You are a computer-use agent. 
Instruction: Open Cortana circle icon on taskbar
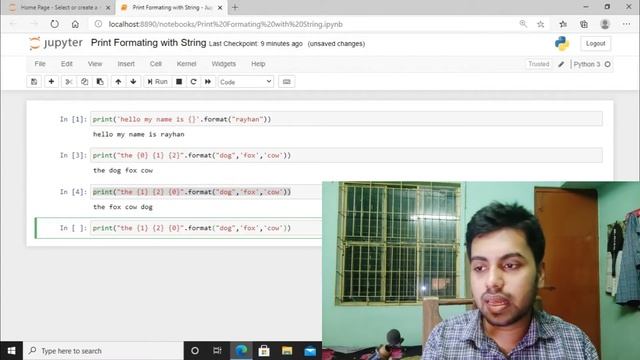[195, 351]
